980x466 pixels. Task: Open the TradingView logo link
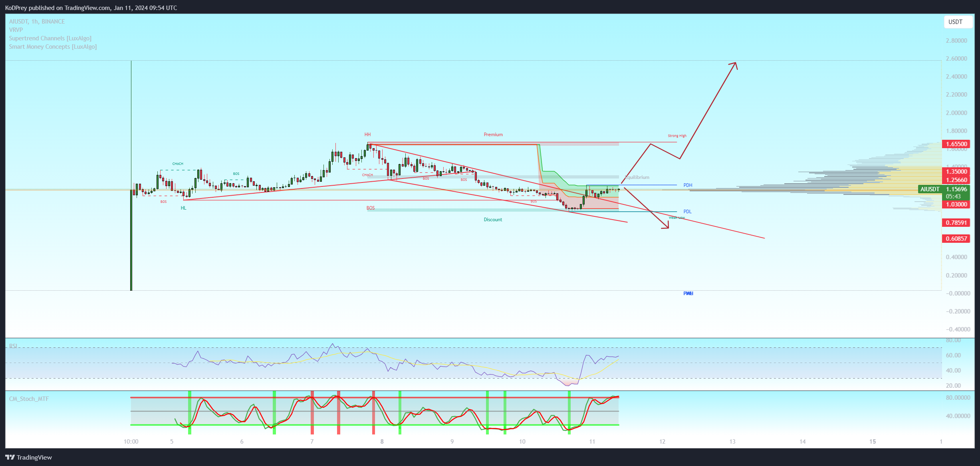[x=28, y=457]
